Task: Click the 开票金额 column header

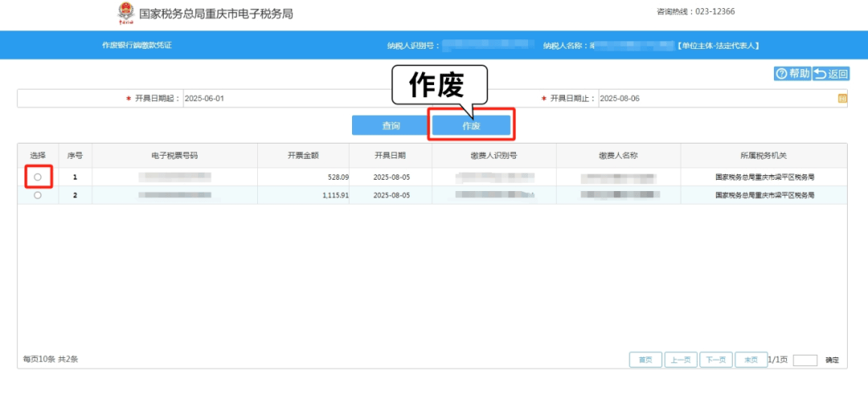Action: tap(303, 155)
